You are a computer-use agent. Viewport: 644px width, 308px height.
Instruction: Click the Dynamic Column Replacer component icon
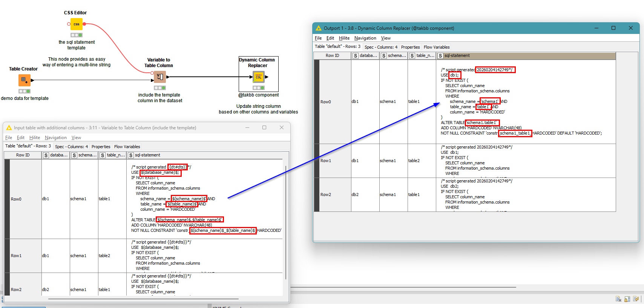tap(259, 77)
